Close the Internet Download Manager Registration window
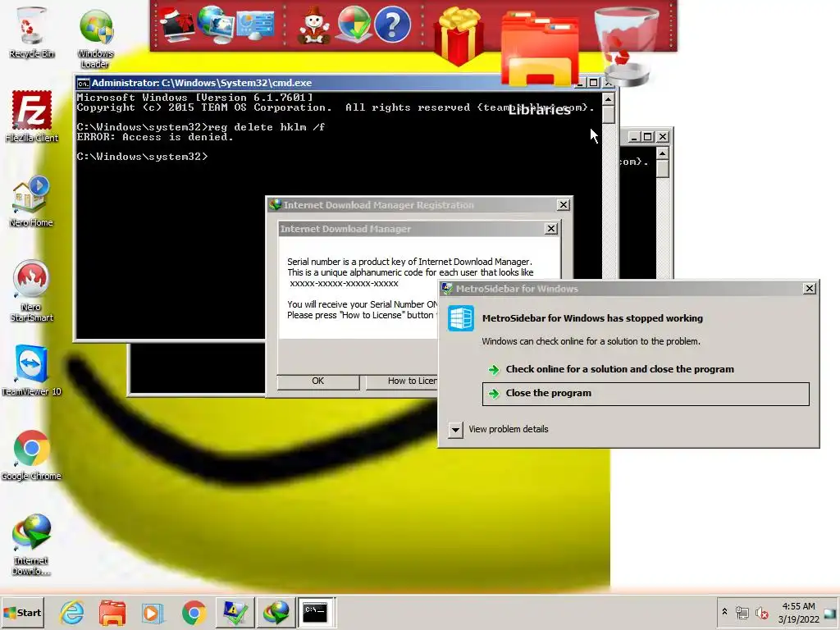The height and width of the screenshot is (630, 840). (563, 204)
